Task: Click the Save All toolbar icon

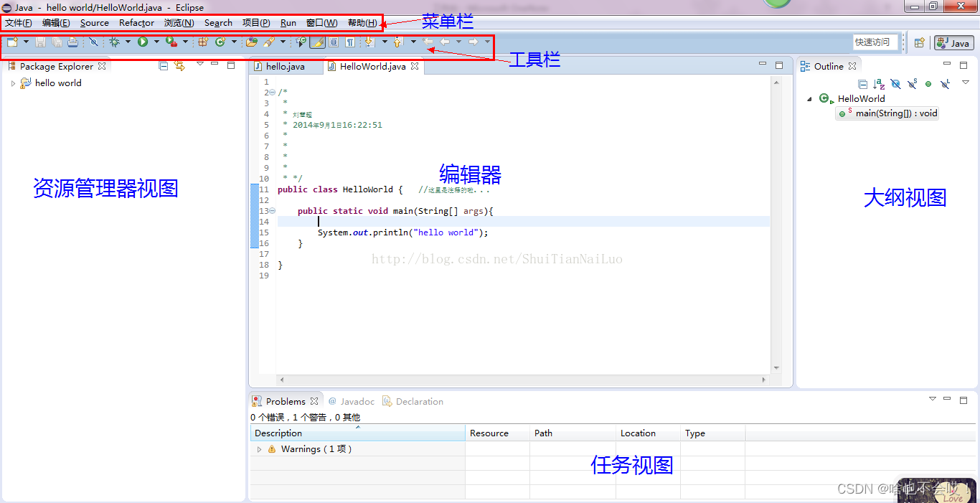Action: pos(57,42)
